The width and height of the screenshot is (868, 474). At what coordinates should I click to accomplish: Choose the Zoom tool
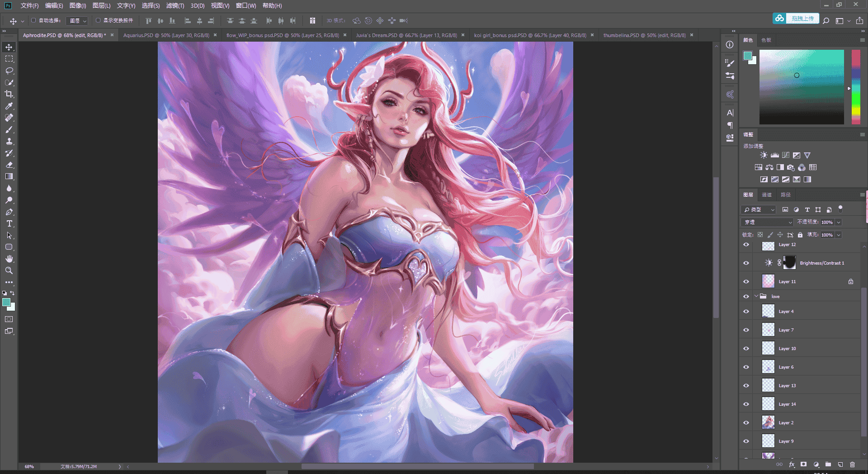click(x=9, y=270)
